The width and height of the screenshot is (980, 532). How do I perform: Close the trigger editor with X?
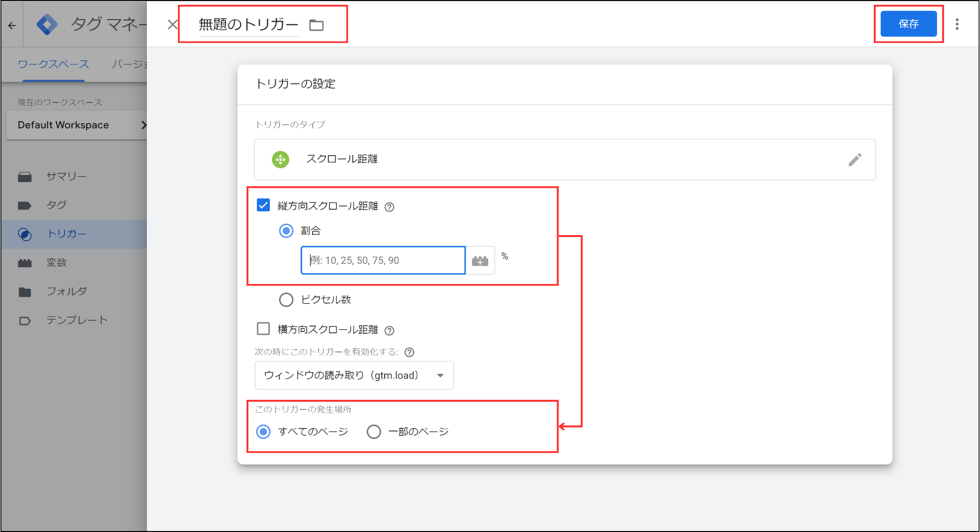(173, 24)
